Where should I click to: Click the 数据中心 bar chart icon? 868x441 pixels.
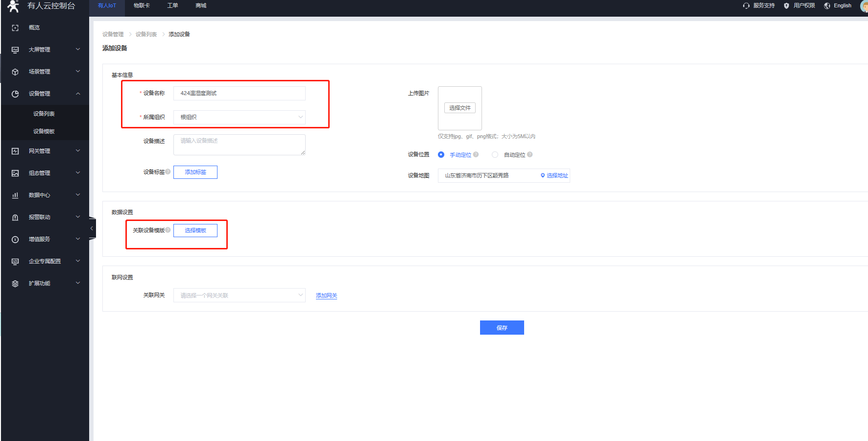(x=15, y=196)
